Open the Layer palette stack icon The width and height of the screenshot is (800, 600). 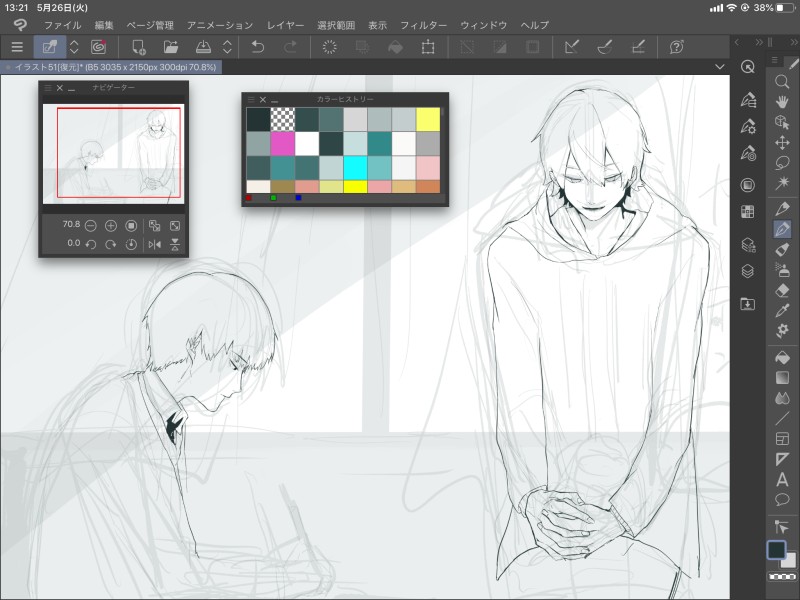click(x=748, y=271)
